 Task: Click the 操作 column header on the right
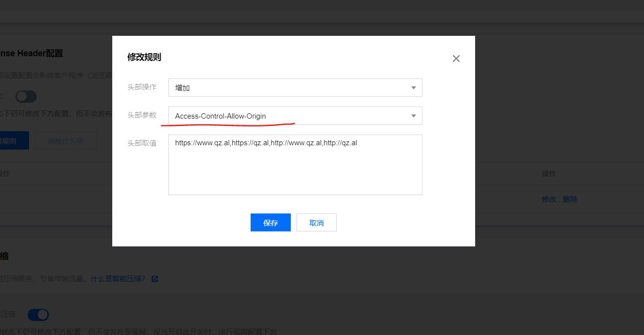(x=549, y=174)
